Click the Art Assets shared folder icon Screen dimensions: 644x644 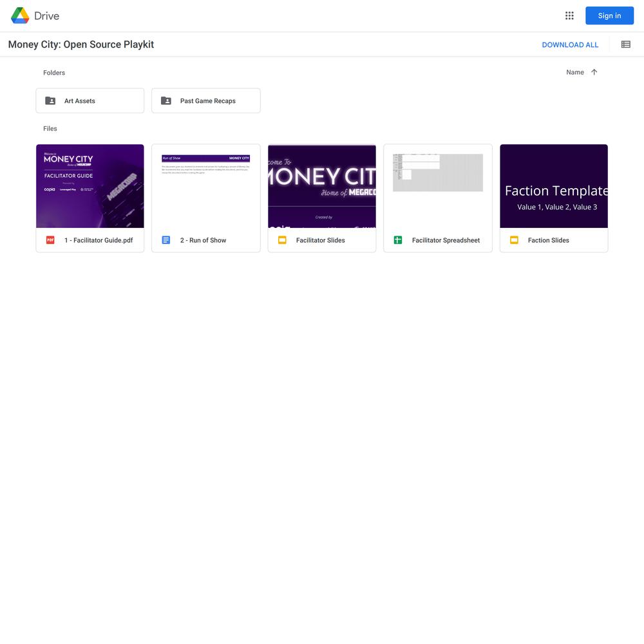pos(50,100)
